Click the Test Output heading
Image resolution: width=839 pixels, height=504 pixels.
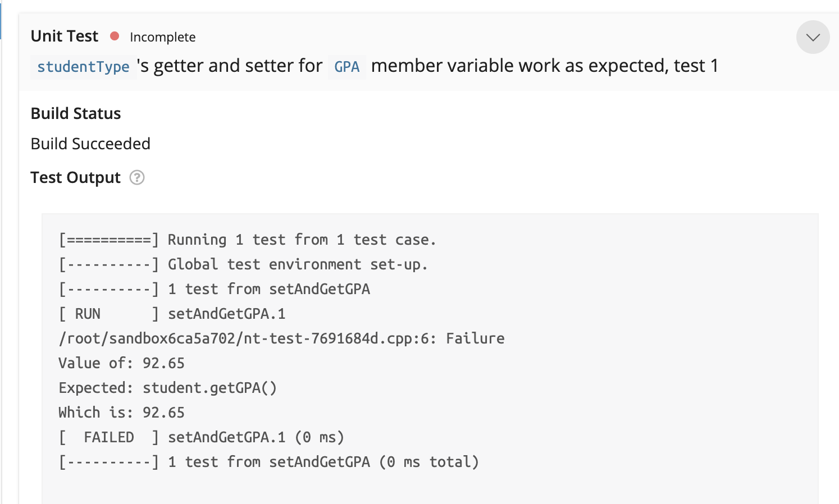[x=75, y=177]
